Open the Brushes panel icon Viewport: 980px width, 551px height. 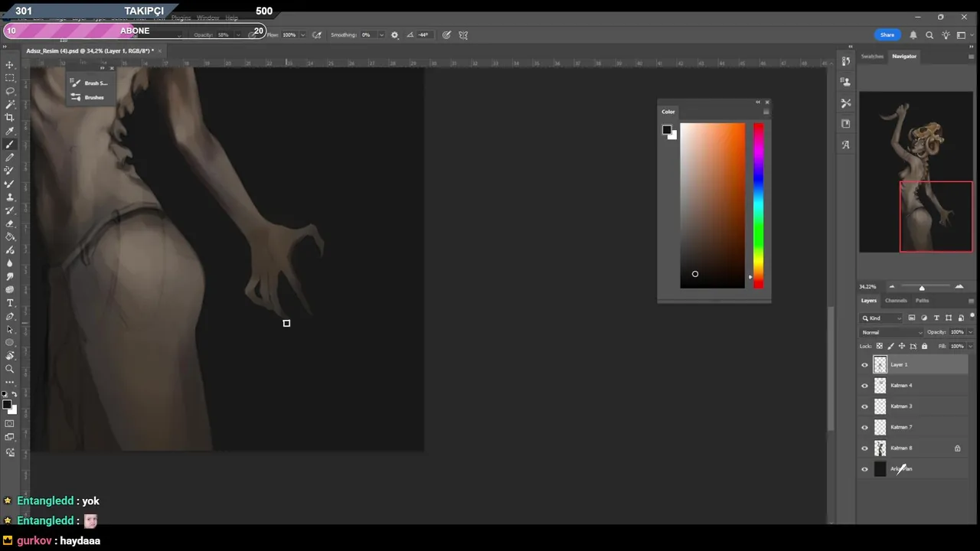point(76,97)
